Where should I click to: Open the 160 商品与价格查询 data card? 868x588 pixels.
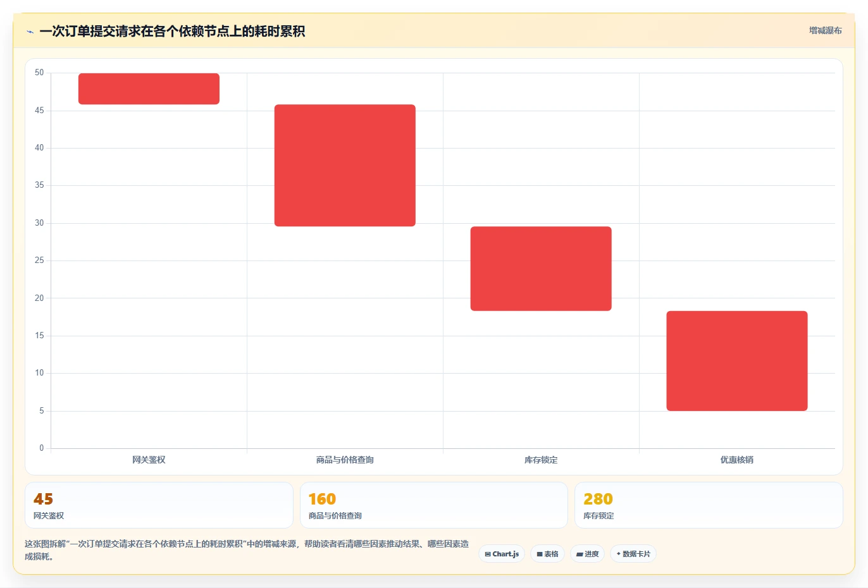[433, 505]
